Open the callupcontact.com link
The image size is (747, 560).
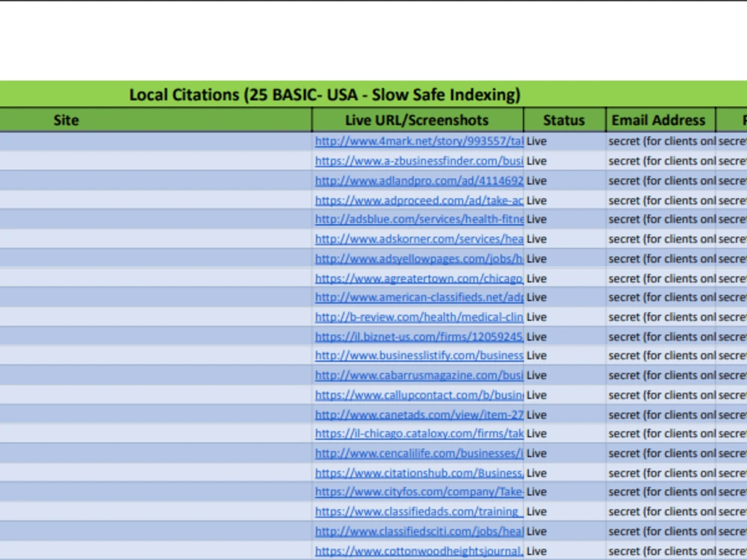click(419, 395)
